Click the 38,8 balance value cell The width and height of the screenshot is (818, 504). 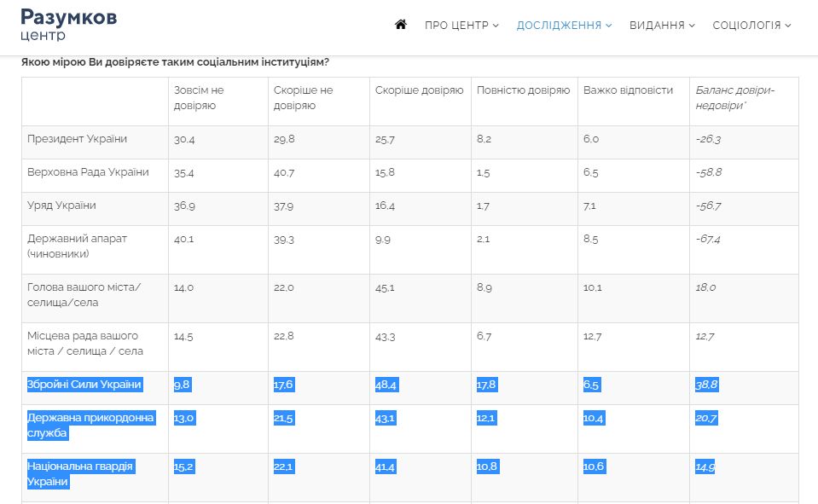707,385
